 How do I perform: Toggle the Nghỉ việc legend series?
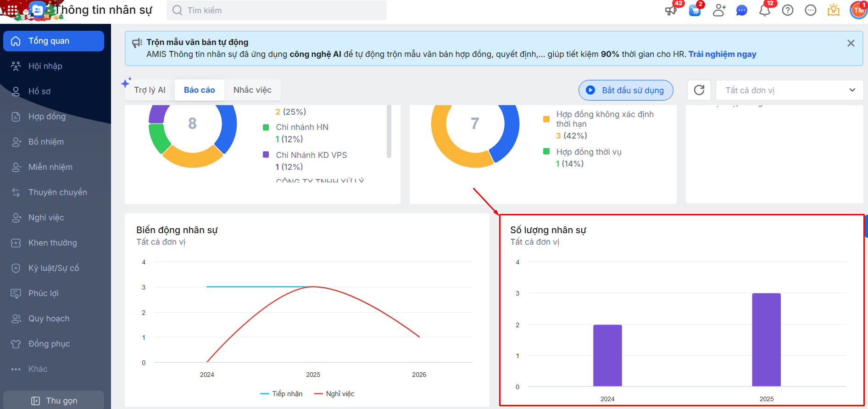[334, 394]
